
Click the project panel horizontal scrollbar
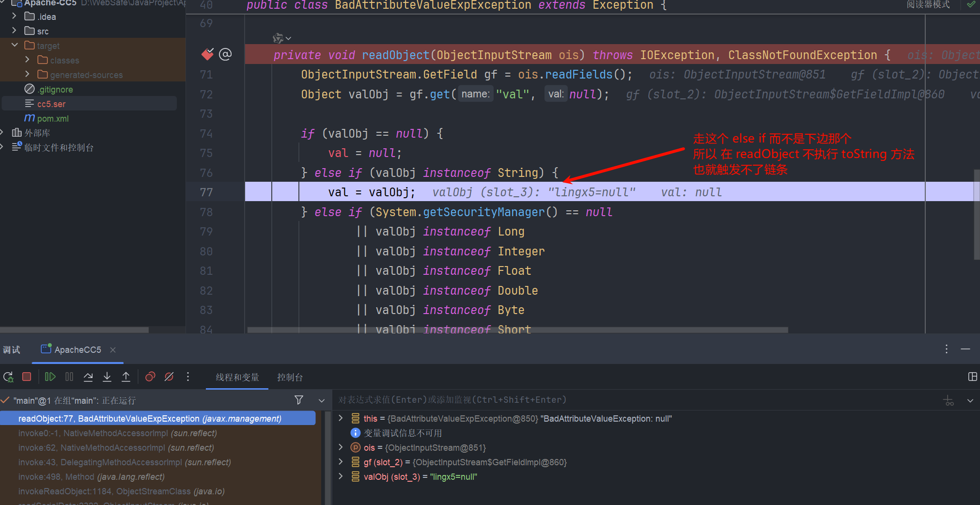point(74,330)
